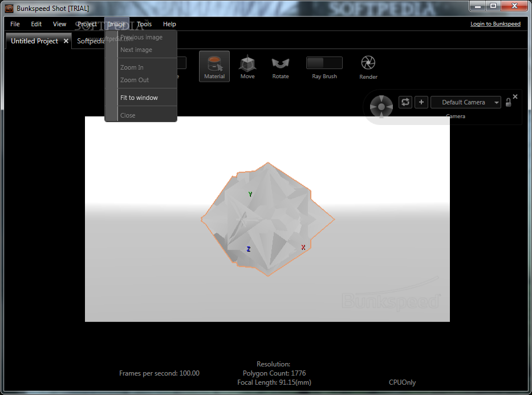
Task: Click Bunkspeed Shot app icon in title bar
Action: [x=9, y=9]
